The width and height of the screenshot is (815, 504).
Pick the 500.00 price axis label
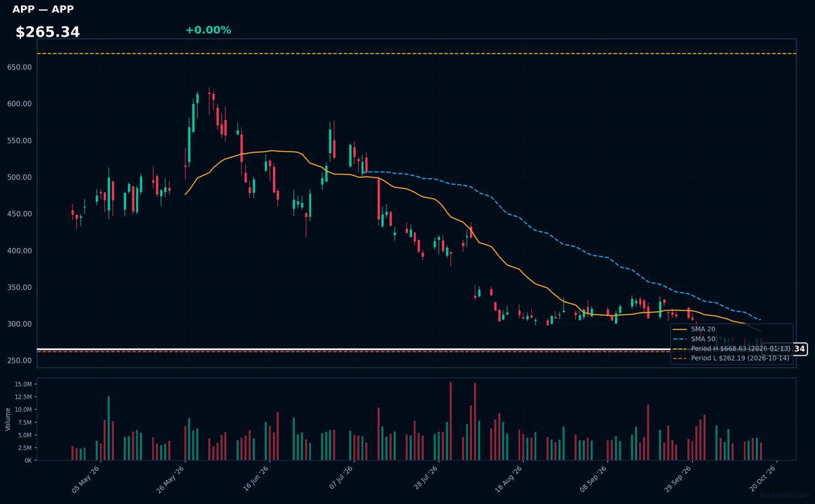pos(20,177)
